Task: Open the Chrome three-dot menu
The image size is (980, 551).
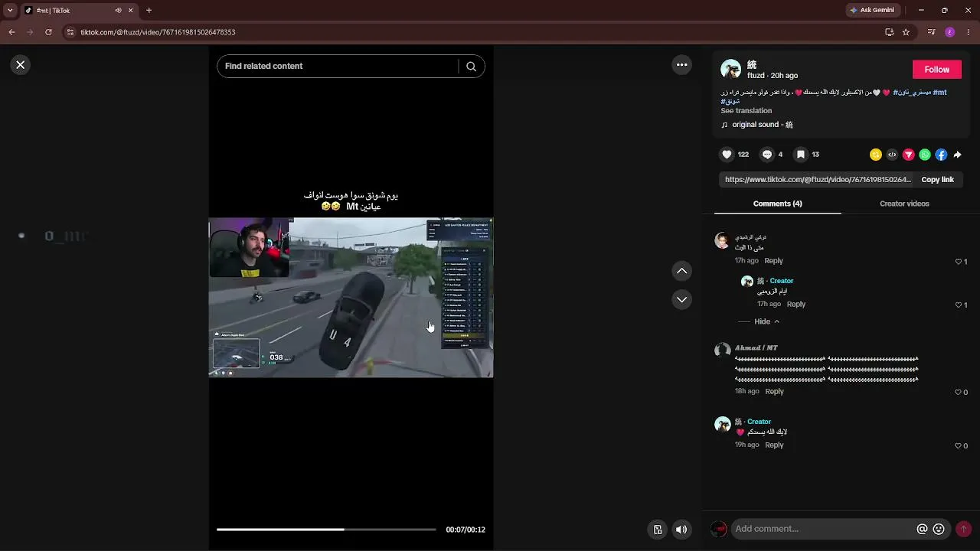Action: click(x=969, y=32)
